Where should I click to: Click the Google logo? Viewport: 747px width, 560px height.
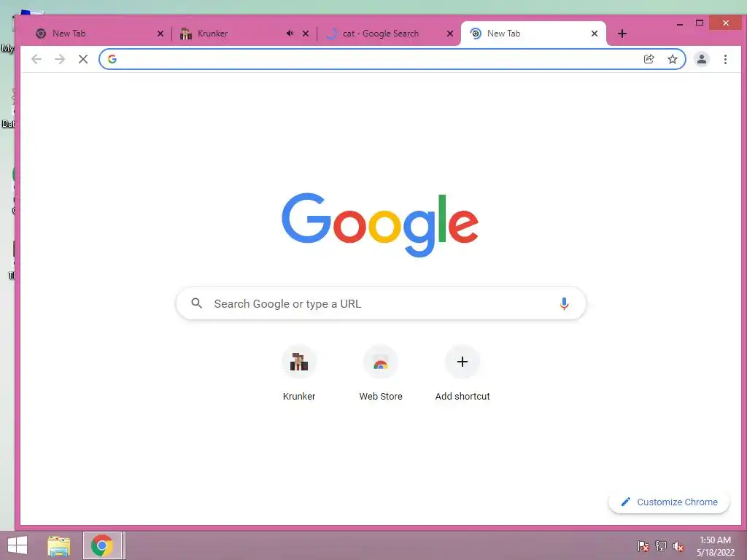[x=379, y=225]
